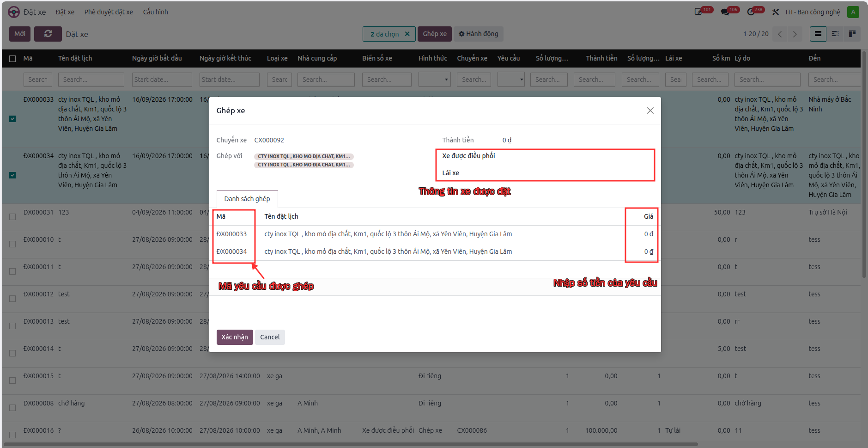Click the Xác nhận button
This screenshot has height=448, width=868.
(x=235, y=337)
